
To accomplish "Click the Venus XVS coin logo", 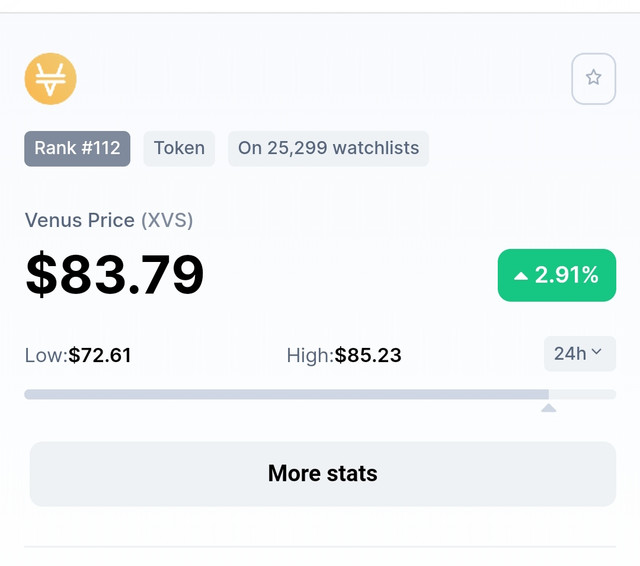I will [x=51, y=79].
